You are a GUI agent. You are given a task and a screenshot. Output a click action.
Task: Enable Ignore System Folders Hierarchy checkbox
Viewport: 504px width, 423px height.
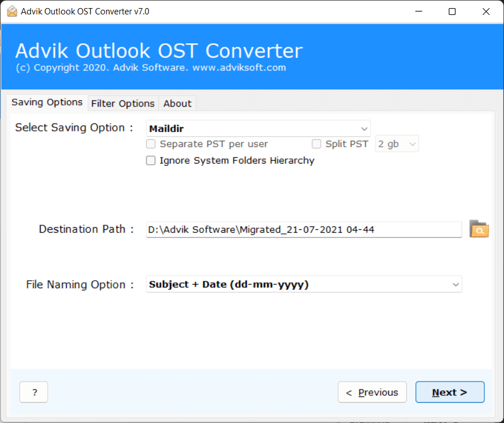(151, 160)
